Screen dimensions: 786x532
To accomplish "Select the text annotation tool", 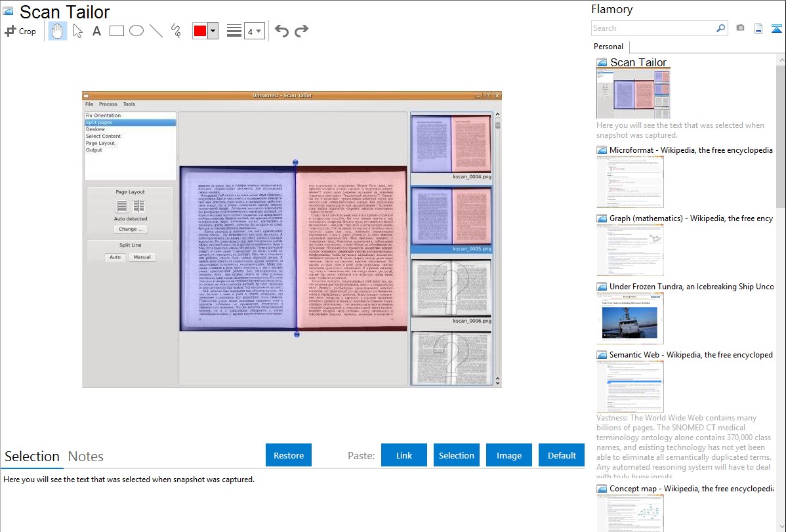I will [96, 31].
